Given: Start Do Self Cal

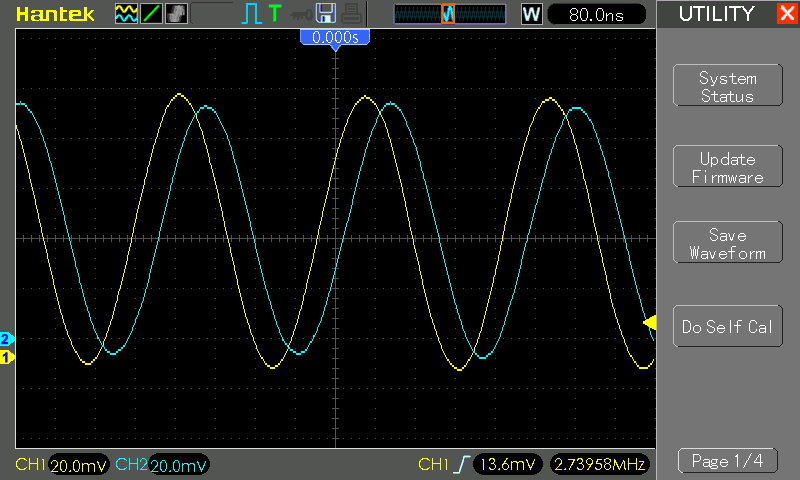Looking at the screenshot, I should 728,326.
